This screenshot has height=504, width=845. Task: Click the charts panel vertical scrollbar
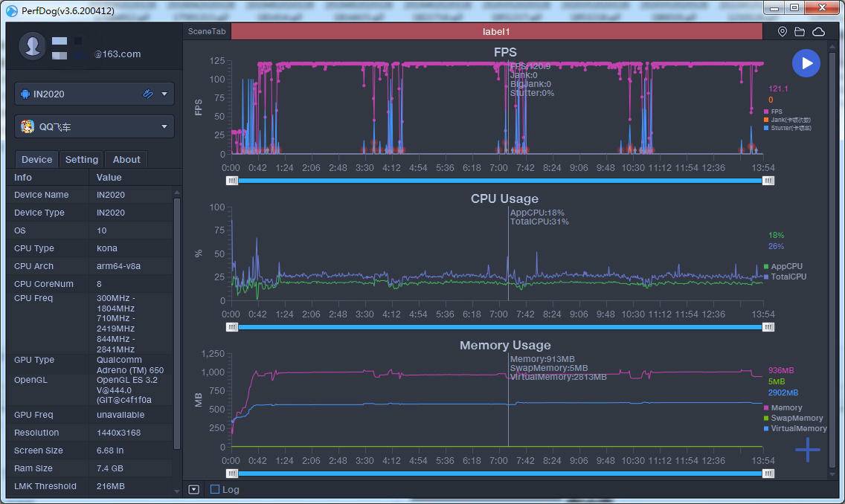[832, 259]
